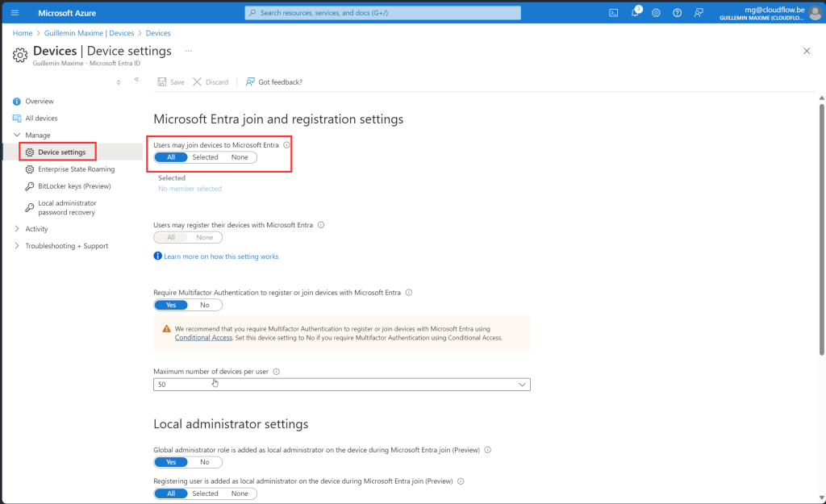Click the Local administrator password key icon
Image resolution: width=826 pixels, height=504 pixels.
(x=30, y=208)
